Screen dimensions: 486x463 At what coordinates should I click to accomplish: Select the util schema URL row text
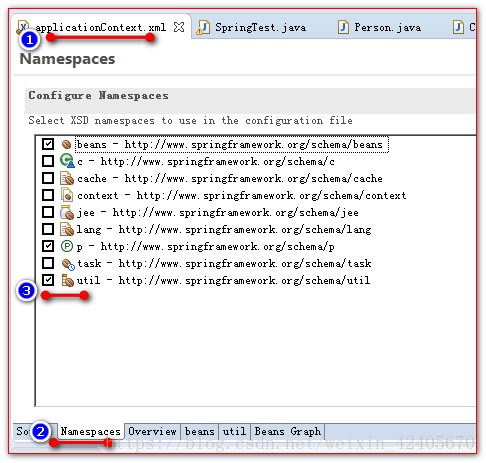tap(223, 281)
